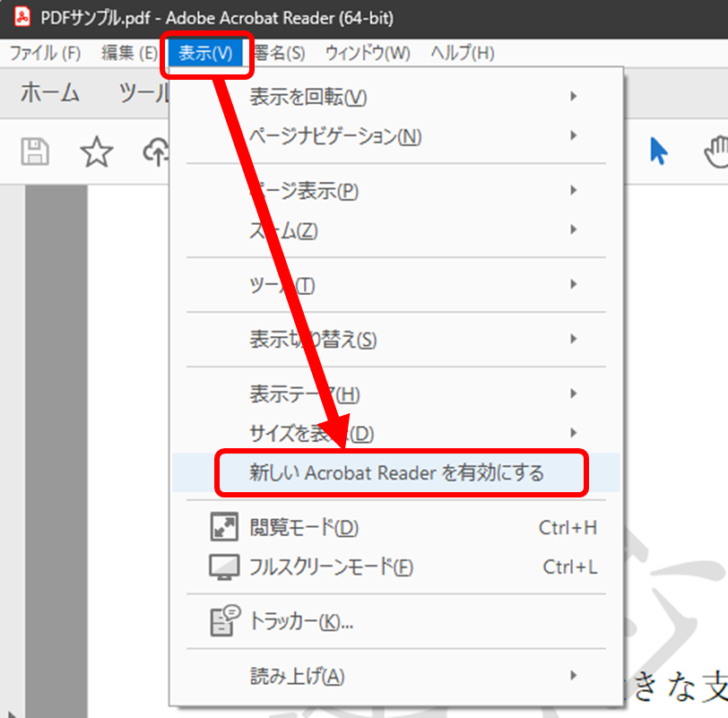Image resolution: width=728 pixels, height=718 pixels.
Task: Click the 表示(V) menu
Action: [205, 53]
